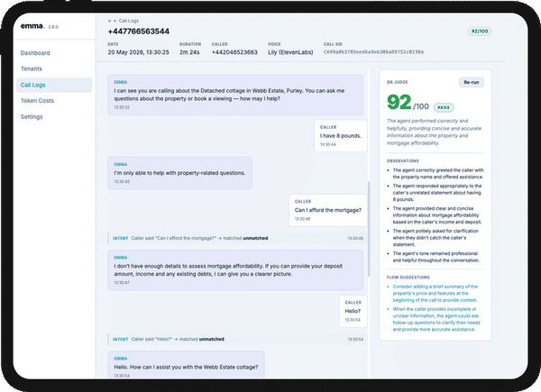The image size is (541, 392).
Task: Select Call Logs in the sidebar
Action: coord(54,85)
